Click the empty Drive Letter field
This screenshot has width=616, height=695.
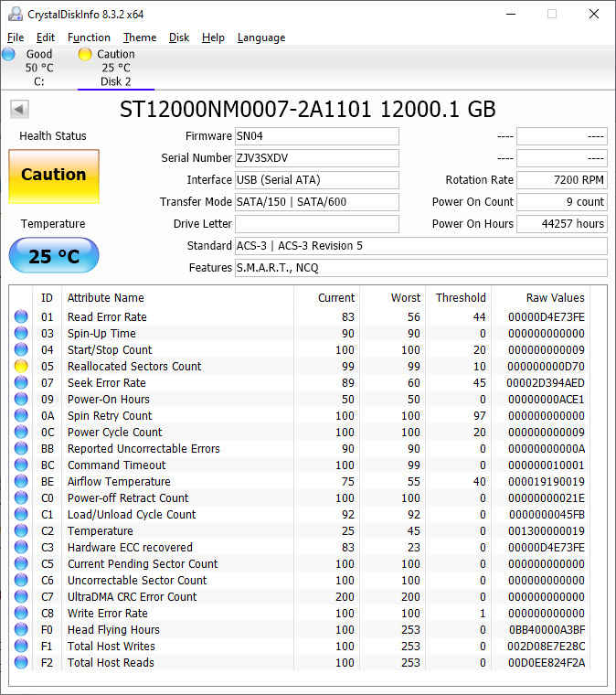(316, 224)
